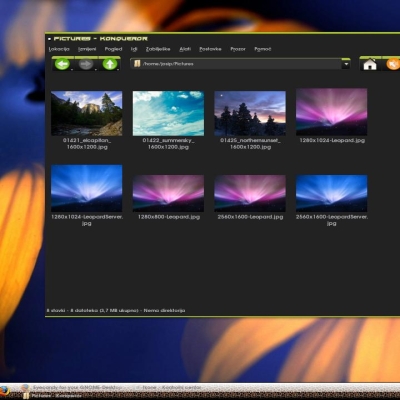Go up one folder with green up arrow
This screenshot has width=400, height=400.
(x=110, y=64)
